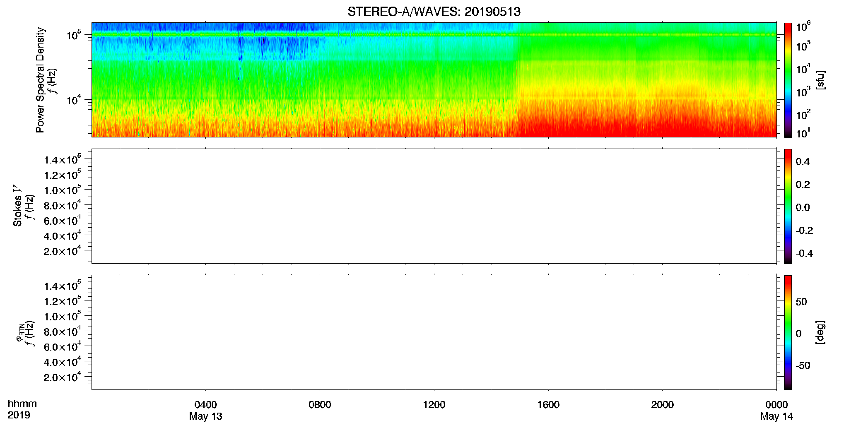The height and width of the screenshot is (447, 868).
Task: Select the degrees color bar in the bottom panel
Action: 788,332
